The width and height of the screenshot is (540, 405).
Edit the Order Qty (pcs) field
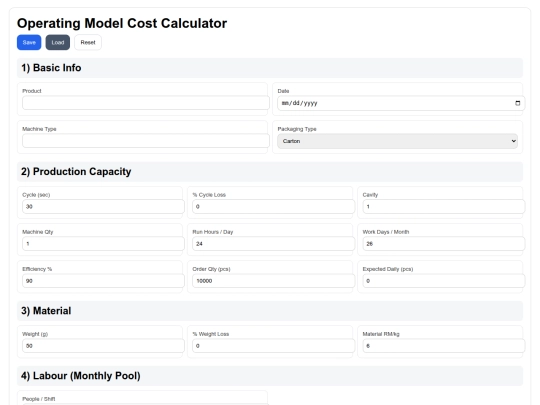coord(273,281)
